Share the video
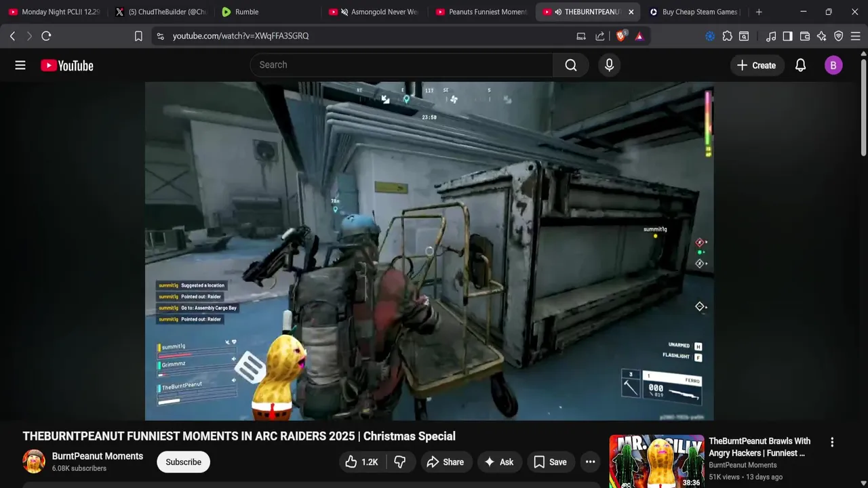 pyautogui.click(x=445, y=462)
